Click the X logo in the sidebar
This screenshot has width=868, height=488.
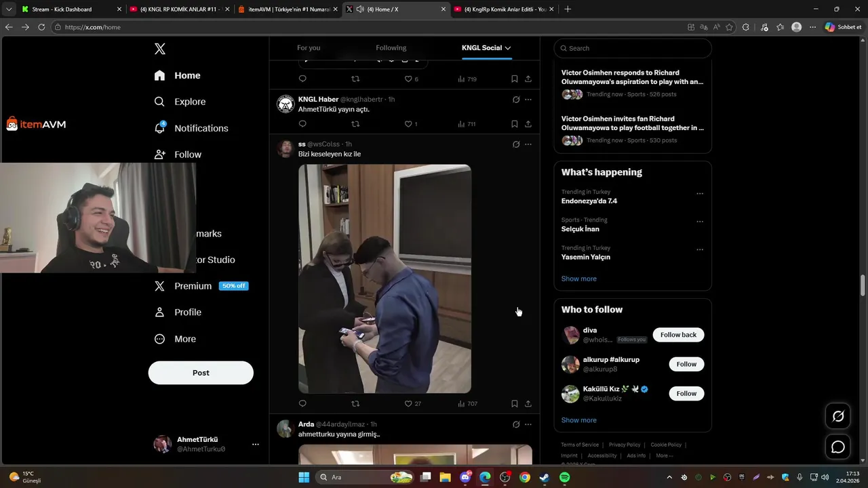(x=160, y=49)
